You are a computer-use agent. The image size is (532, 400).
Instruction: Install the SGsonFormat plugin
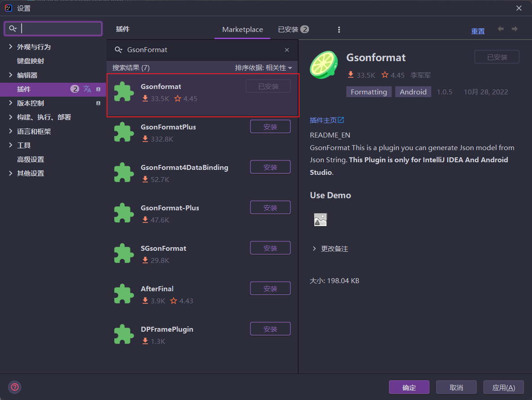click(270, 248)
